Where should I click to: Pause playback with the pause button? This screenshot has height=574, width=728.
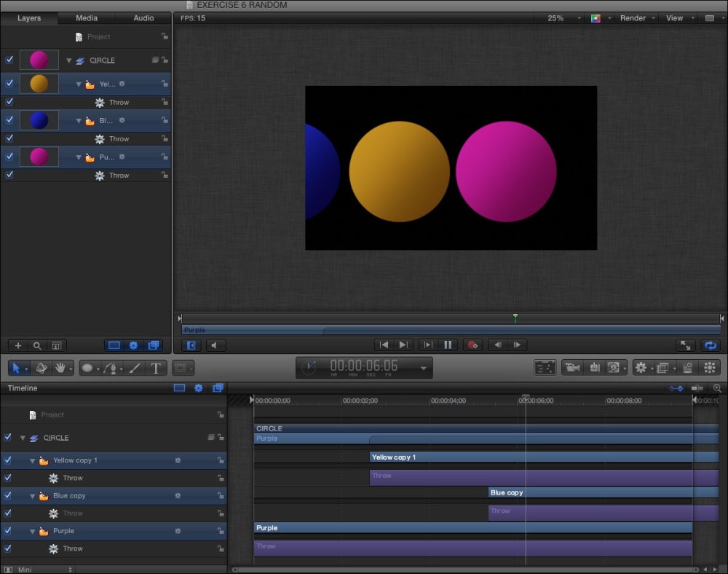pos(448,345)
